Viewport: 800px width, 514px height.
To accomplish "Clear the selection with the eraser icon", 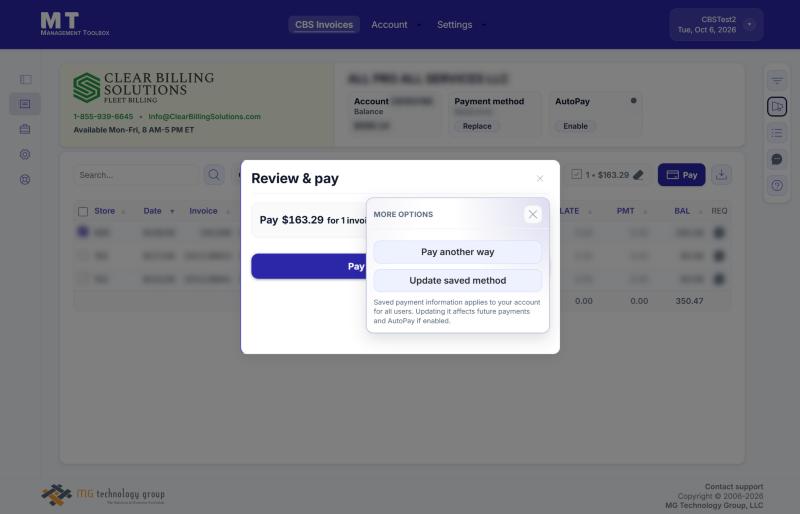I will tap(638, 175).
